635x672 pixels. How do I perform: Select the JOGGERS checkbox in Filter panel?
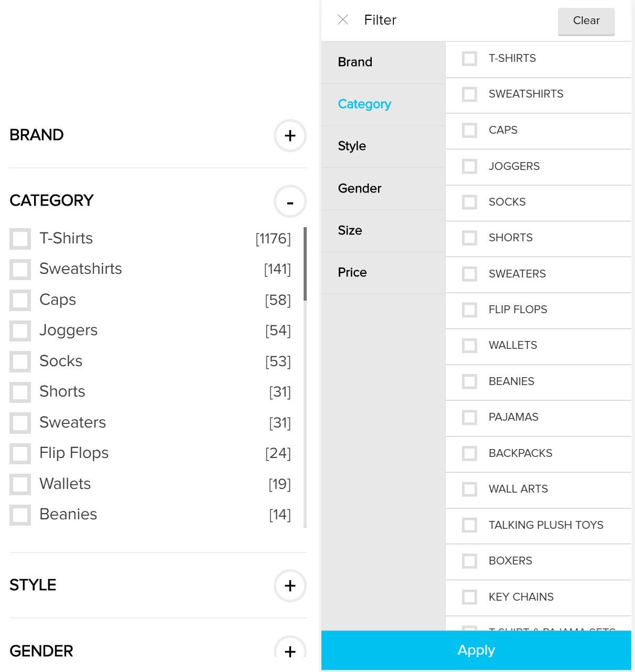(469, 166)
